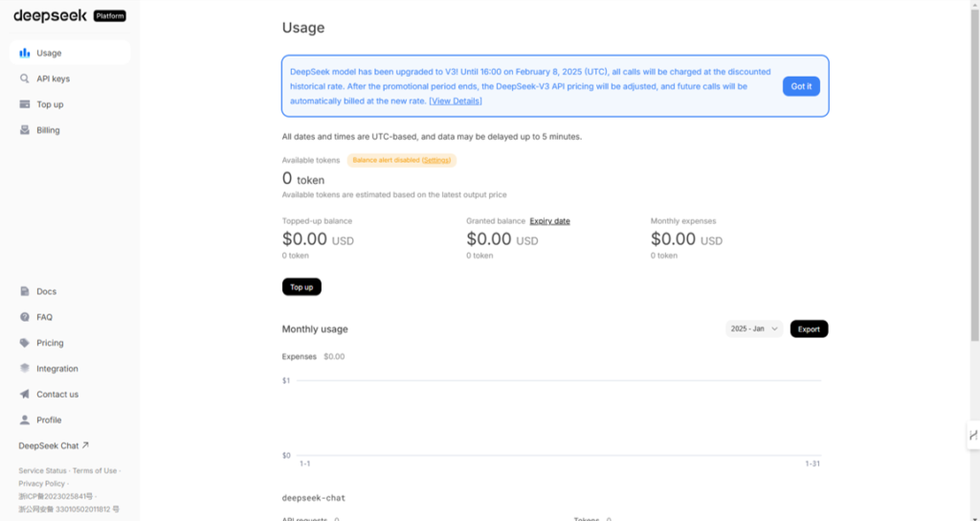Click the Profile person icon
Viewport: 980px width, 521px height.
click(24, 419)
